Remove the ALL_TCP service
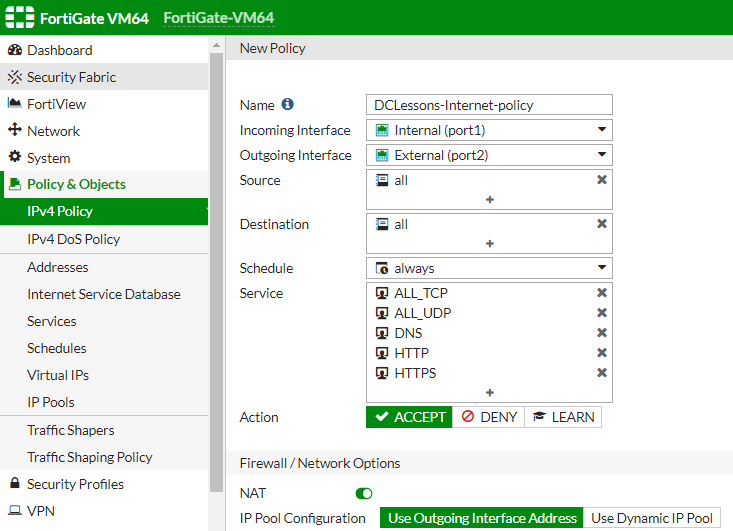The width and height of the screenshot is (733, 531). tap(602, 293)
